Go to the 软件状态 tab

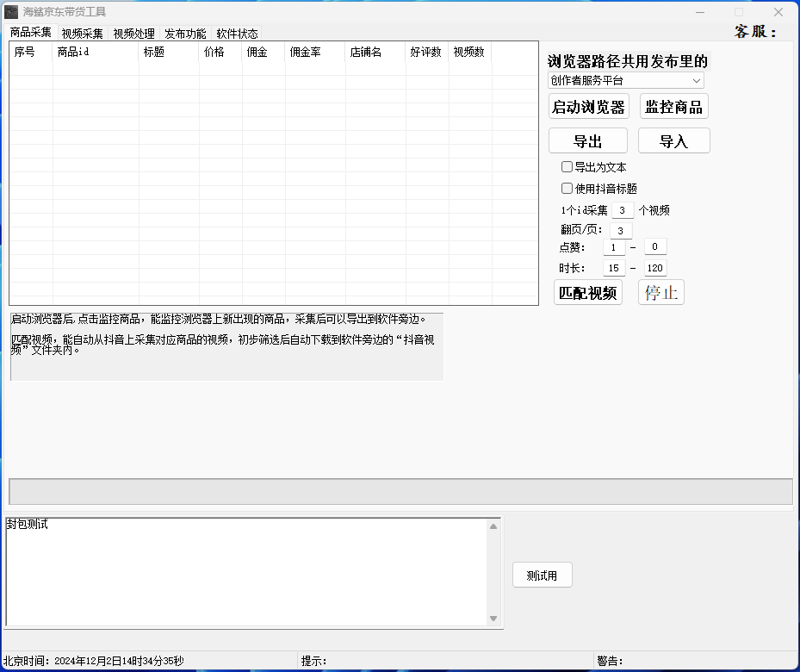pos(237,34)
